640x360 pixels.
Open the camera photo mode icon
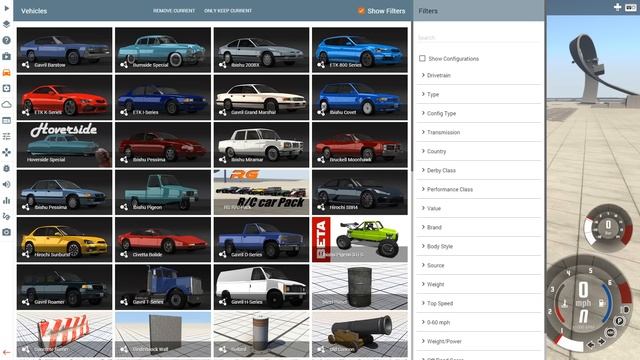pos(7,232)
